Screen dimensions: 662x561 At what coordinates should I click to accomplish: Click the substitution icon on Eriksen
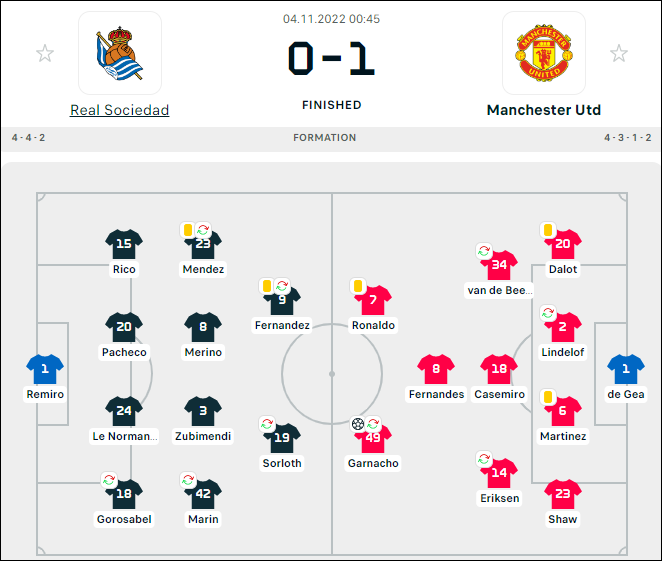[x=484, y=458]
